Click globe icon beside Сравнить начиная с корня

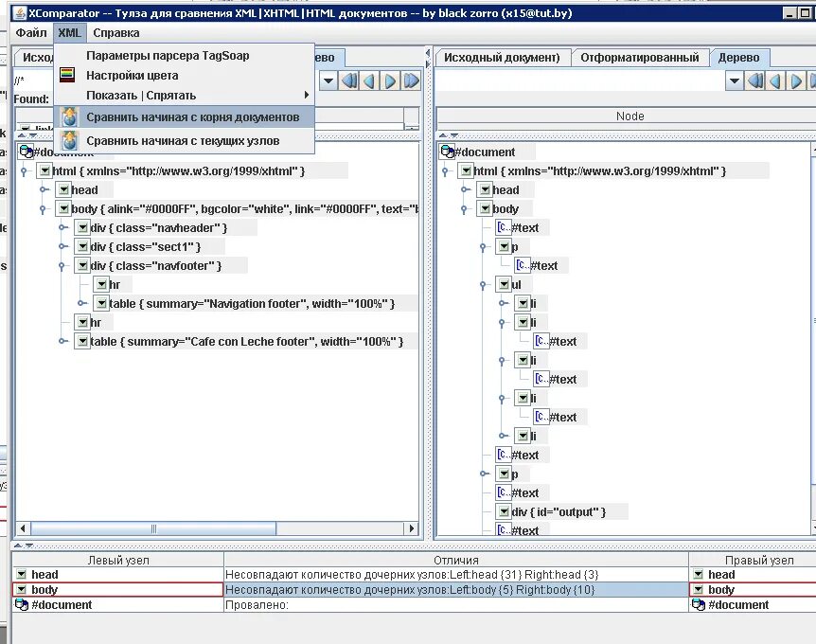click(69, 117)
